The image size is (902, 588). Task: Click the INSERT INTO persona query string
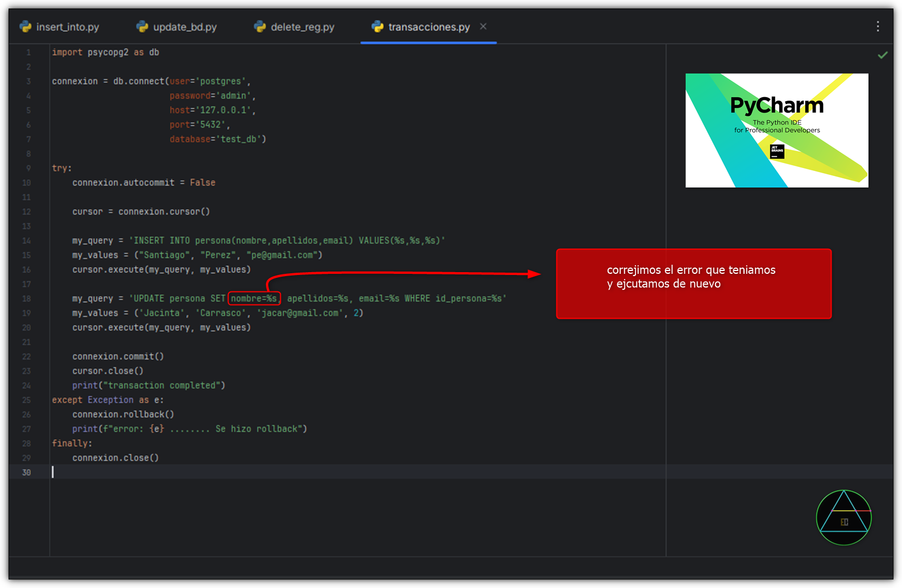[287, 240]
